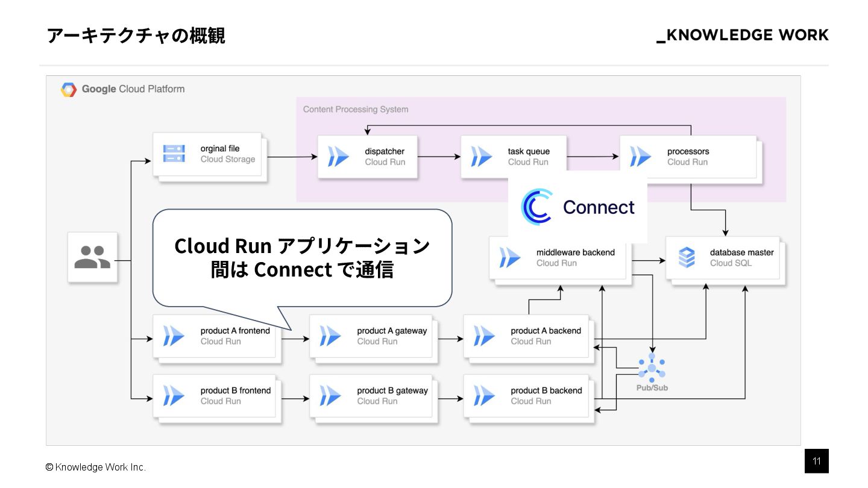Click the "task queue" label
This screenshot has height=488, width=868.
(529, 151)
